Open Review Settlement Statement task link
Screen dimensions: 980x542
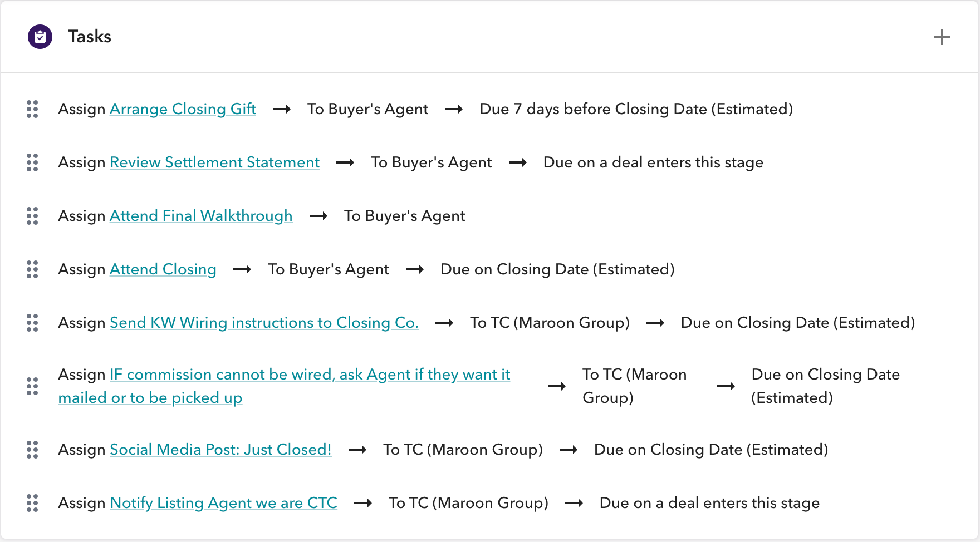(215, 162)
